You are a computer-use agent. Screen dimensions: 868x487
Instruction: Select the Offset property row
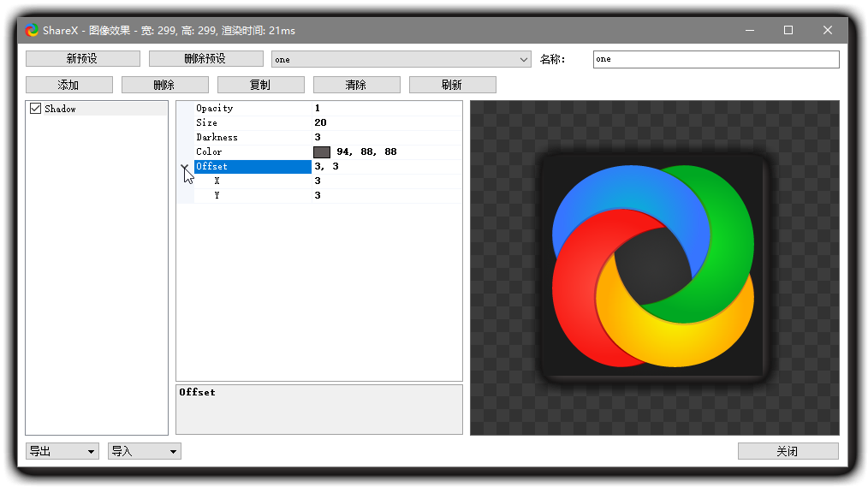(x=318, y=166)
